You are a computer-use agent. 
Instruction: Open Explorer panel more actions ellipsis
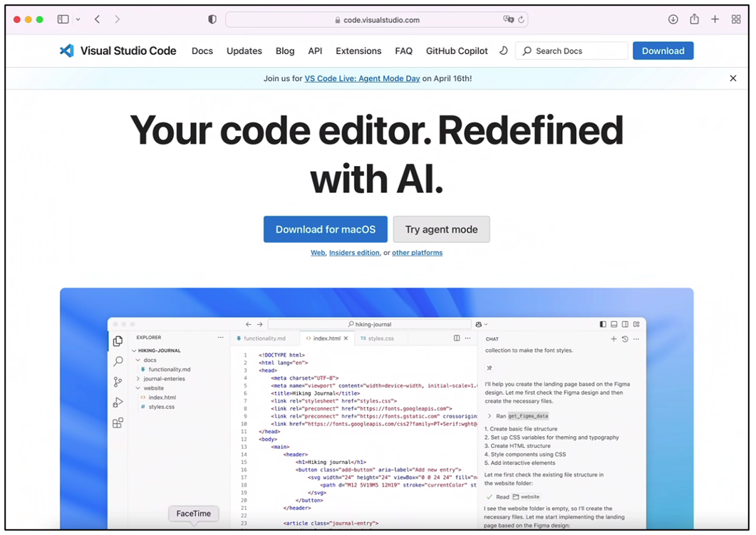point(220,338)
